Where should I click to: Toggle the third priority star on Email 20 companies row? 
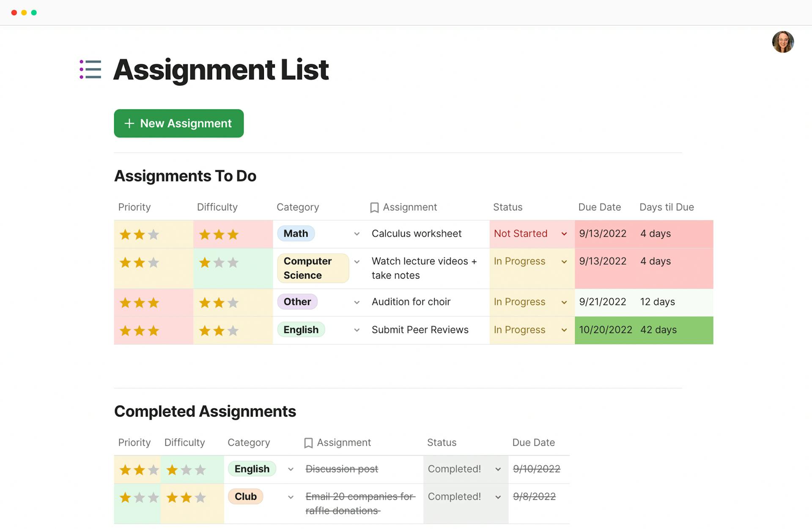(x=152, y=497)
